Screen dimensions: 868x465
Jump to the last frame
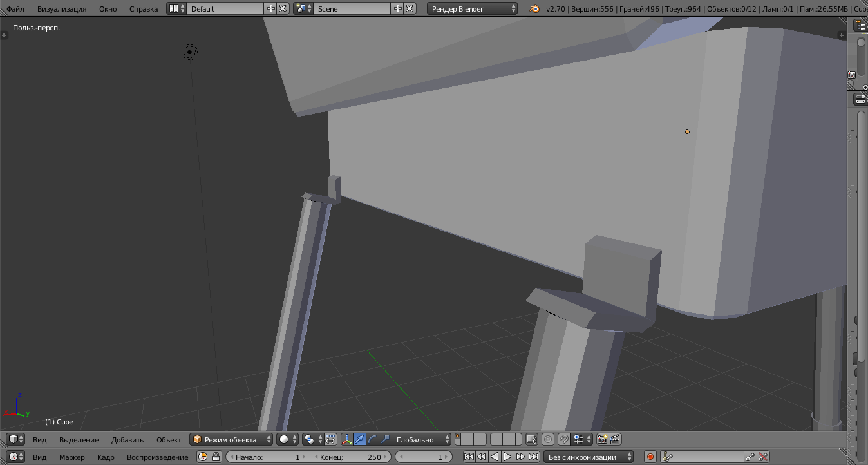(x=533, y=457)
